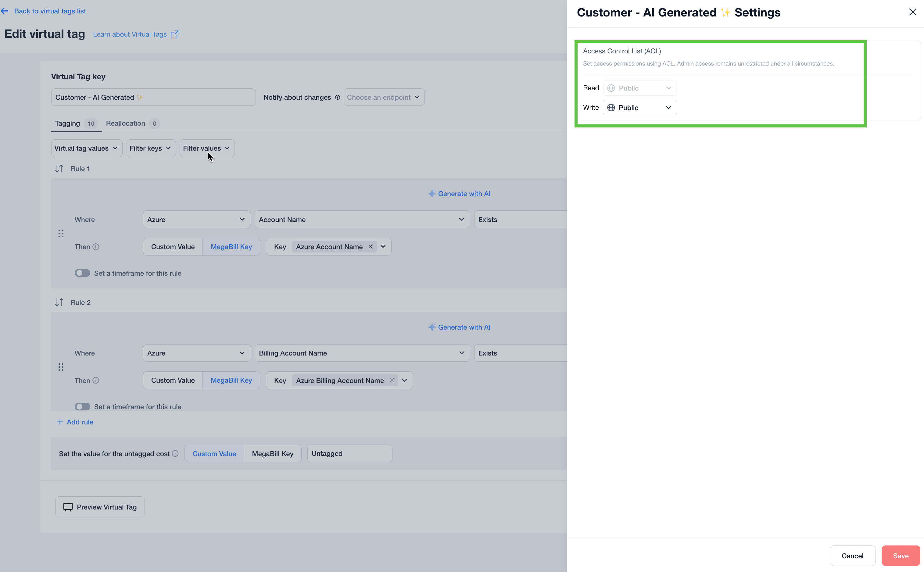The width and height of the screenshot is (924, 572).
Task: Click the Untagged value input field
Action: tap(349, 453)
